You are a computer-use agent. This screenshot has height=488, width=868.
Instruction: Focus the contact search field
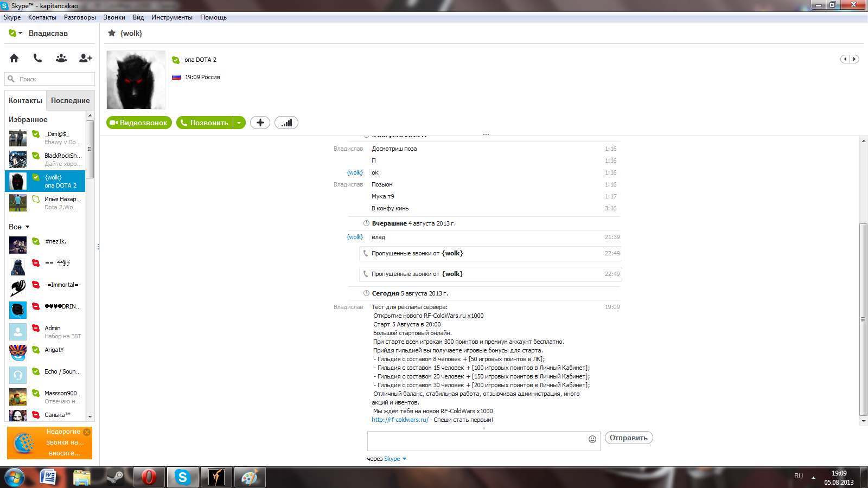50,79
